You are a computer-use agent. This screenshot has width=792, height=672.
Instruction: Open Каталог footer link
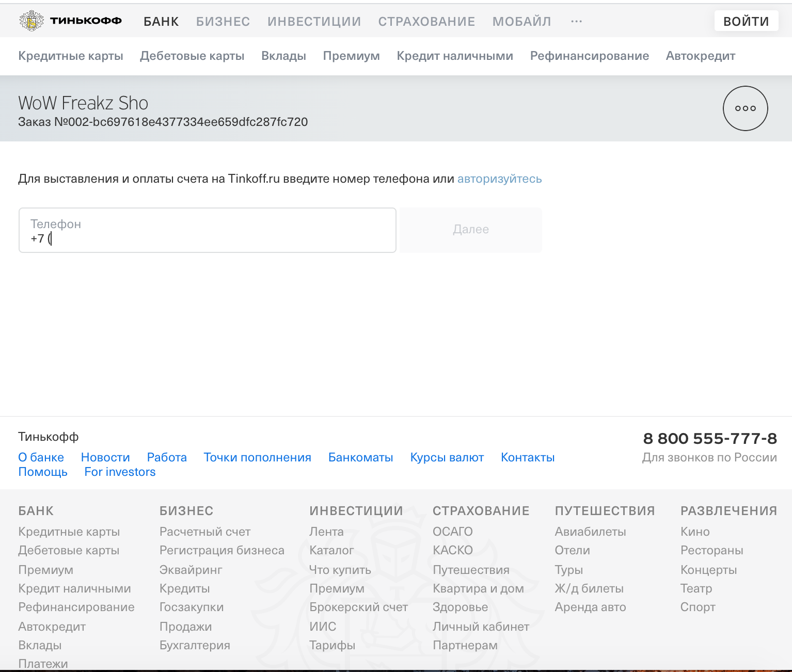331,550
